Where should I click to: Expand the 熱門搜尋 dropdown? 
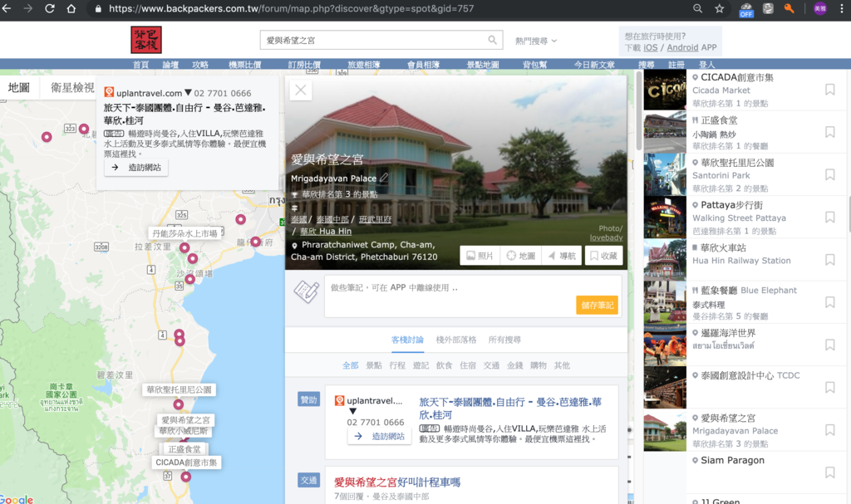536,41
